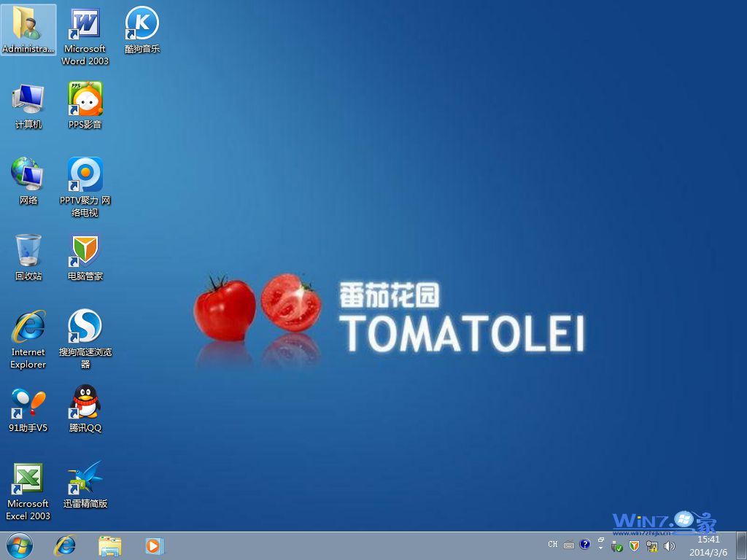This screenshot has height=560, width=747.
Task: Open the Administrator folder icon
Action: point(28,29)
